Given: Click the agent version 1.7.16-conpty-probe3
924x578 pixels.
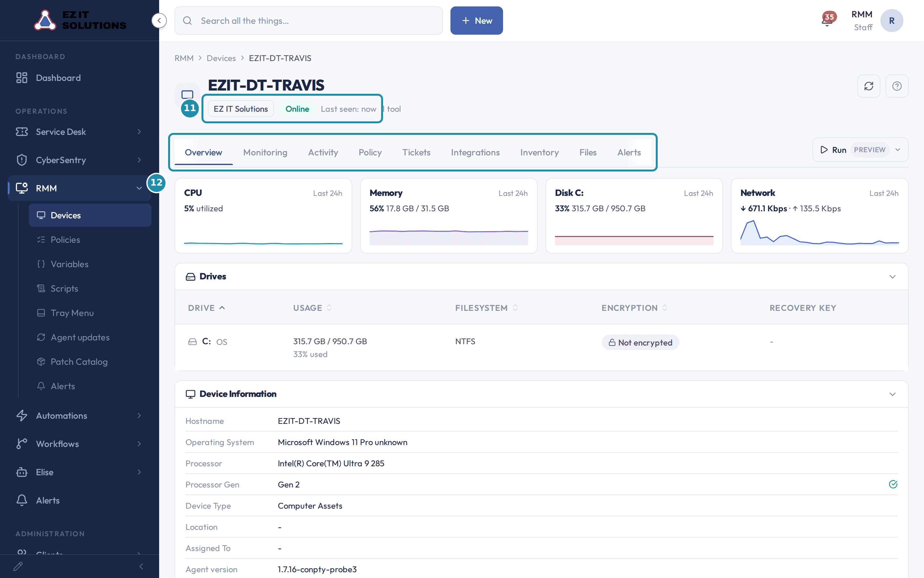Looking at the screenshot, I should click(x=317, y=569).
